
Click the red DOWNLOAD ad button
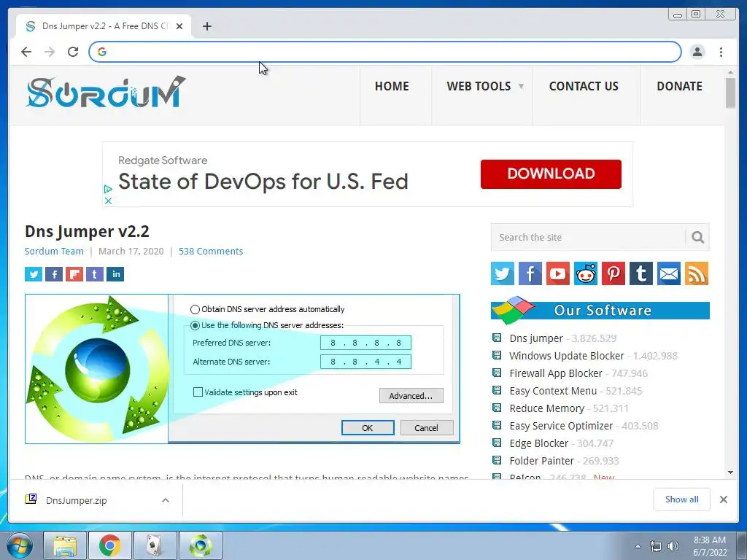[551, 174]
